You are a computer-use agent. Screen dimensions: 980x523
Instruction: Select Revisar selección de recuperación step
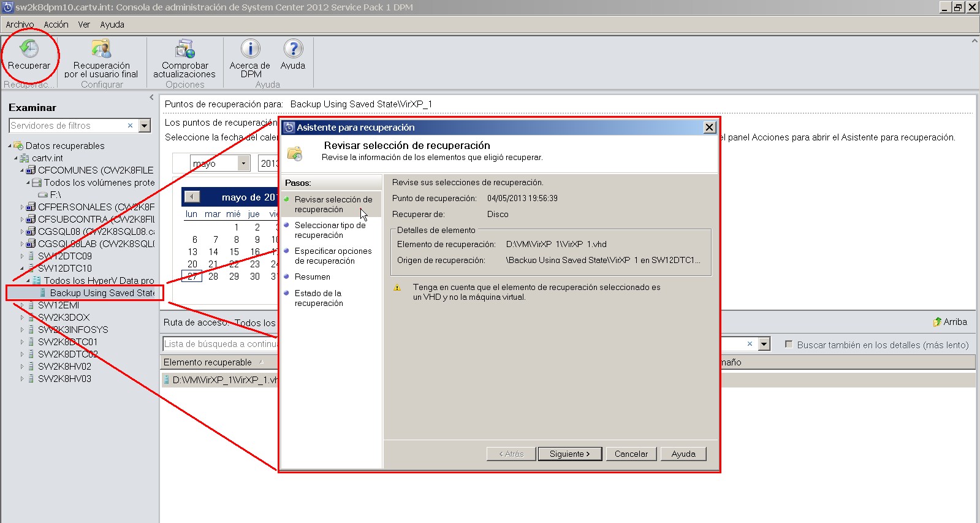[x=333, y=204]
